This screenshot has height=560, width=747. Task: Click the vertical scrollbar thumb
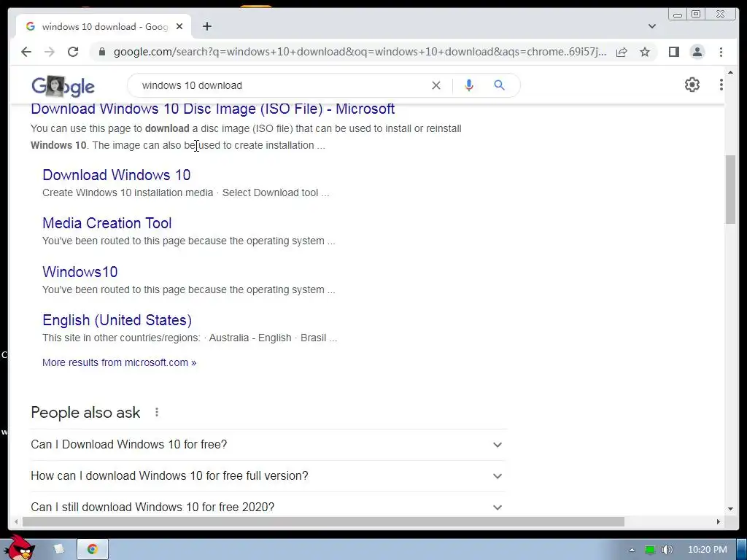point(730,189)
